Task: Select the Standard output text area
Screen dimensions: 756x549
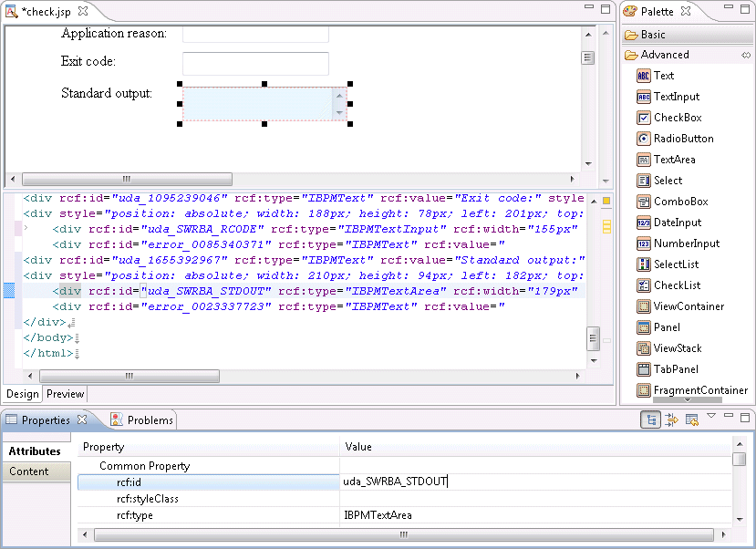Action: [264, 104]
